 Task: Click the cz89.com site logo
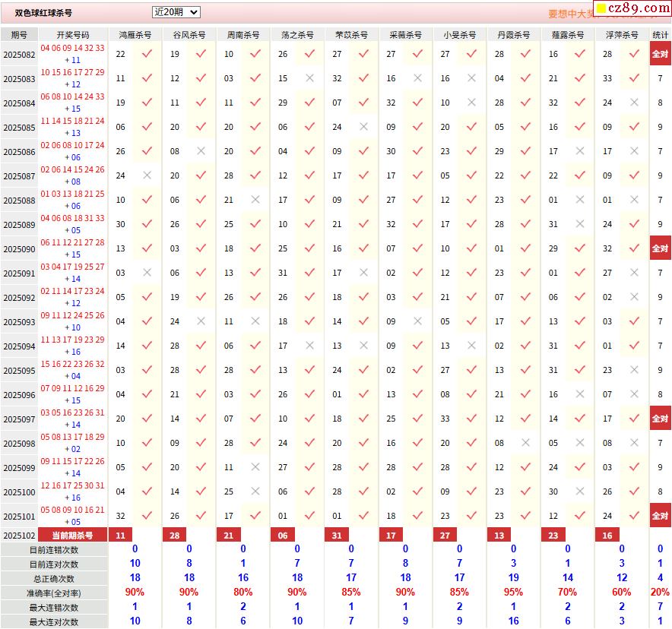[x=633, y=8]
